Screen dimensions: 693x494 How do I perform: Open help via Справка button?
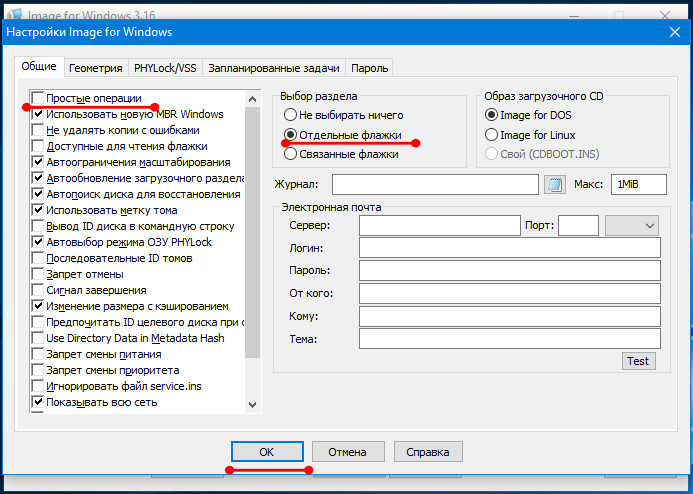(x=428, y=452)
